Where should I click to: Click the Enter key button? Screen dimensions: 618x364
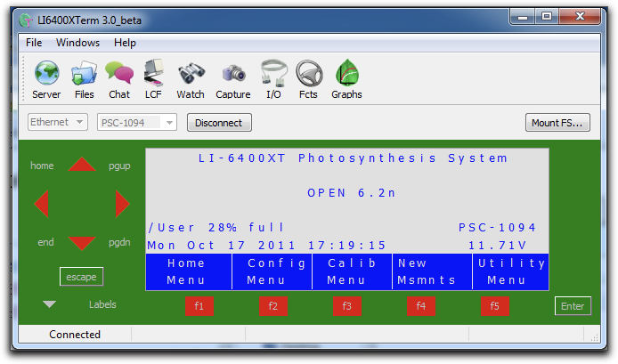click(x=573, y=306)
